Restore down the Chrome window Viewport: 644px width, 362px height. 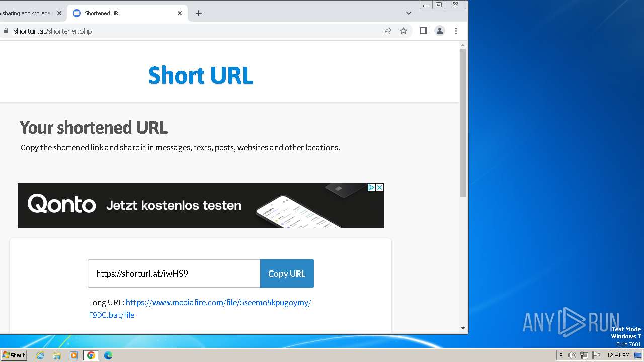tap(439, 5)
